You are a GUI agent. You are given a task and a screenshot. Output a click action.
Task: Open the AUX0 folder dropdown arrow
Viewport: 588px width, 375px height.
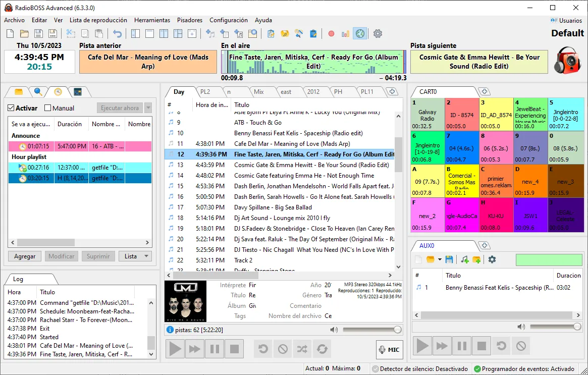(440, 259)
